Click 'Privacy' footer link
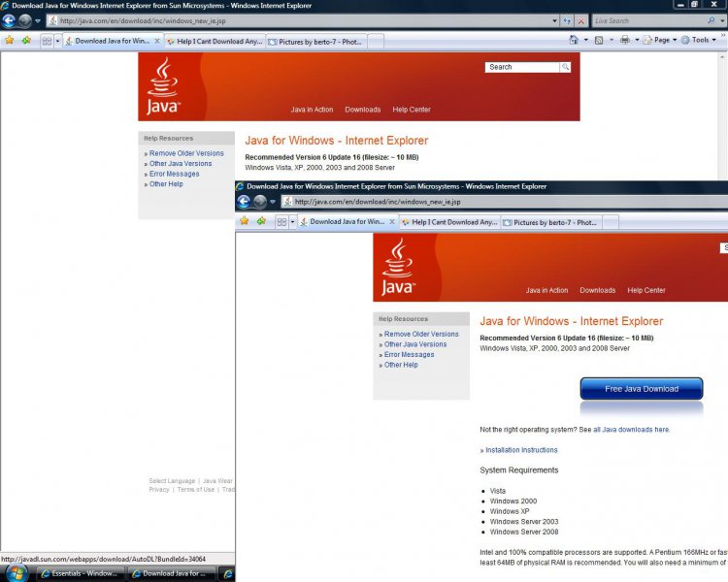The height and width of the screenshot is (582, 728). [x=159, y=489]
